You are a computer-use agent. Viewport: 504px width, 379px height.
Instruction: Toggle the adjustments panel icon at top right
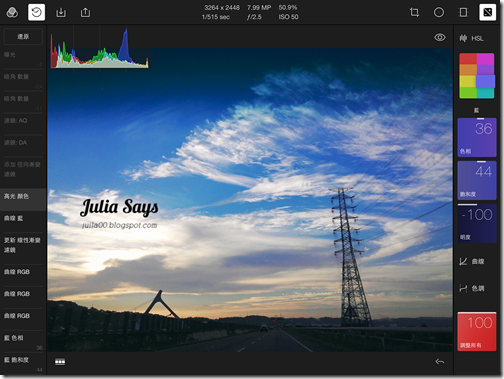click(488, 12)
